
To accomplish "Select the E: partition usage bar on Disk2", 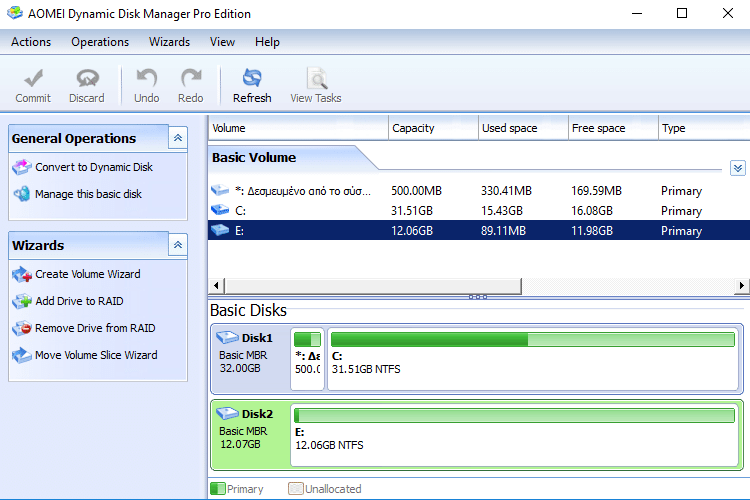I will tap(514, 415).
